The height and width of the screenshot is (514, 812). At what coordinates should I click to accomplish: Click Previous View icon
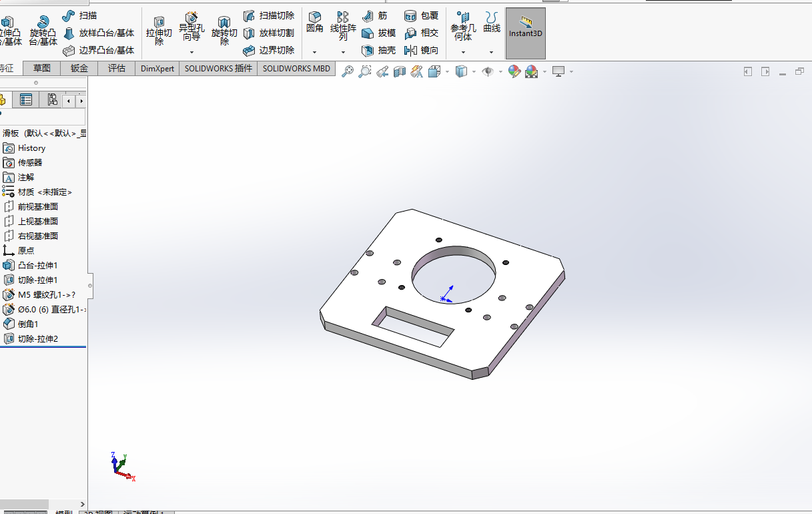coord(382,71)
